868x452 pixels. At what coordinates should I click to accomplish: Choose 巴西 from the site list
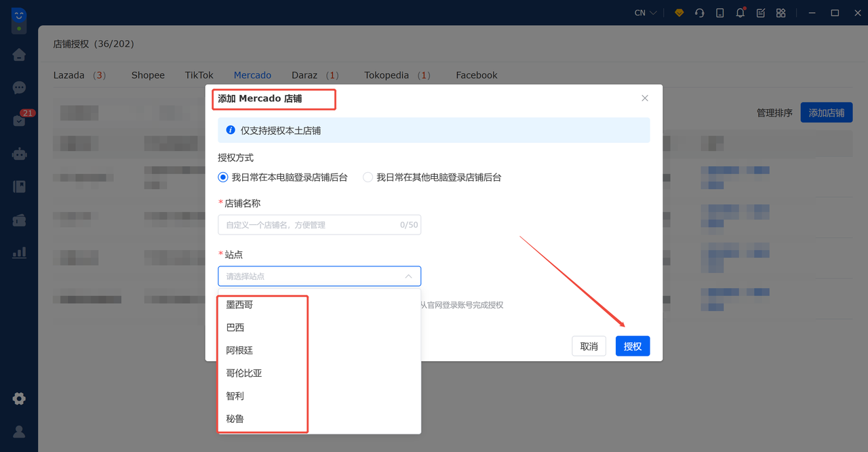click(319, 328)
